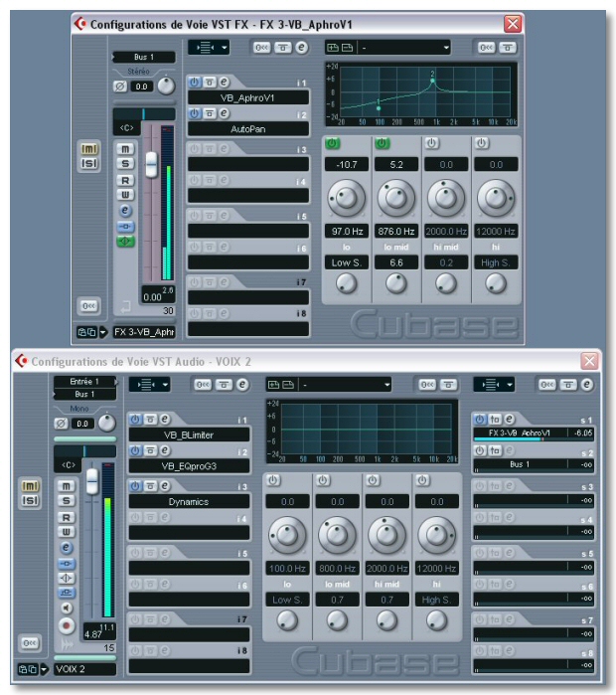
Task: Click EQ point 2 on FX curve display
Action: click(x=432, y=81)
